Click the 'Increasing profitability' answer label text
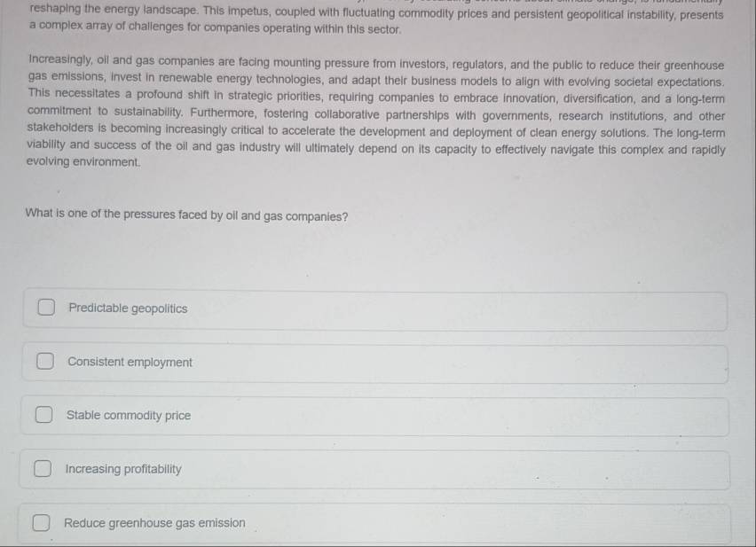 click(123, 469)
